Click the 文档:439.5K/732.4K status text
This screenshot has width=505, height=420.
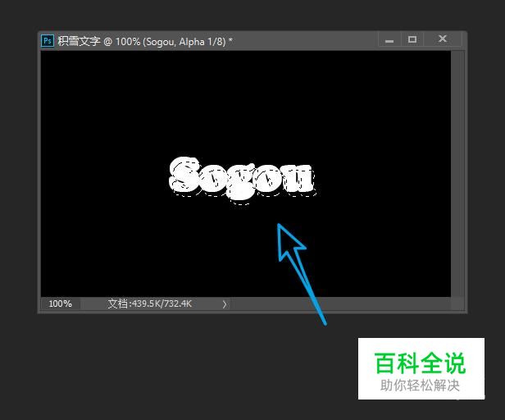[150, 304]
